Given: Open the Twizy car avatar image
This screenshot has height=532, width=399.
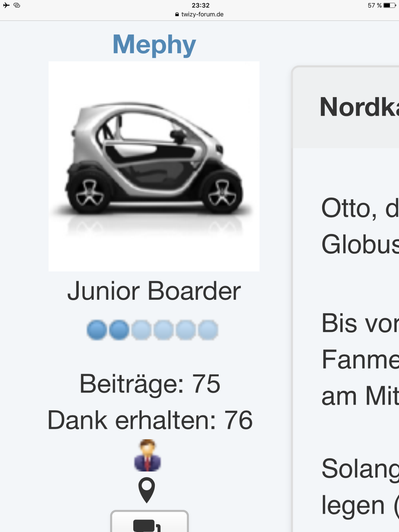Looking at the screenshot, I should click(x=154, y=166).
